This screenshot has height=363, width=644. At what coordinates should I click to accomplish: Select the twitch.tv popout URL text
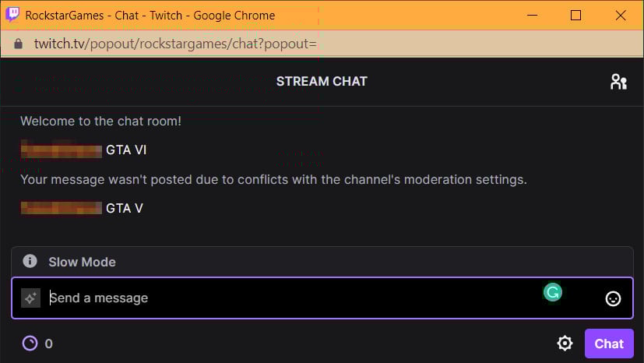click(175, 44)
